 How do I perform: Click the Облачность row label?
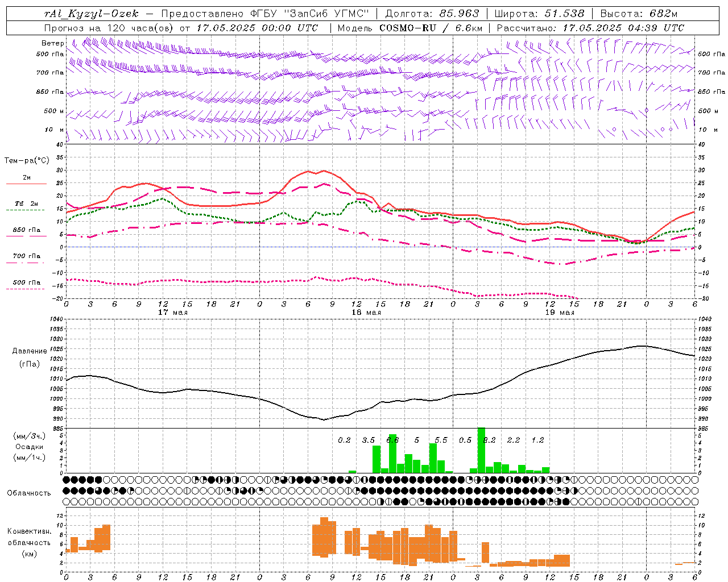[x=29, y=493]
